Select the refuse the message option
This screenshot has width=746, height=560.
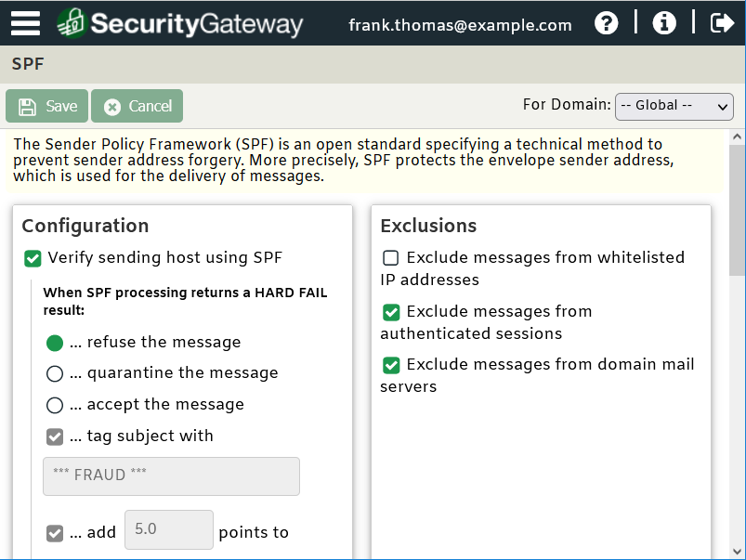point(55,344)
